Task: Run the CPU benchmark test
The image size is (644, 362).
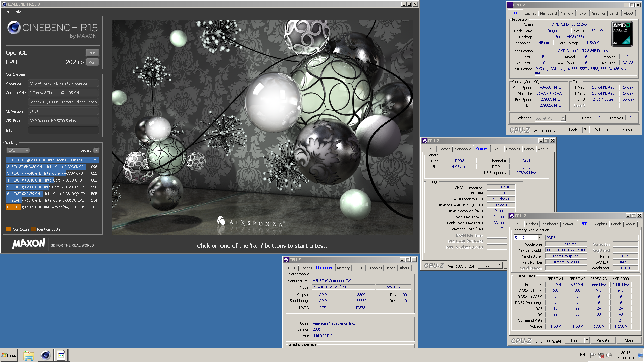Action: pyautogui.click(x=92, y=62)
